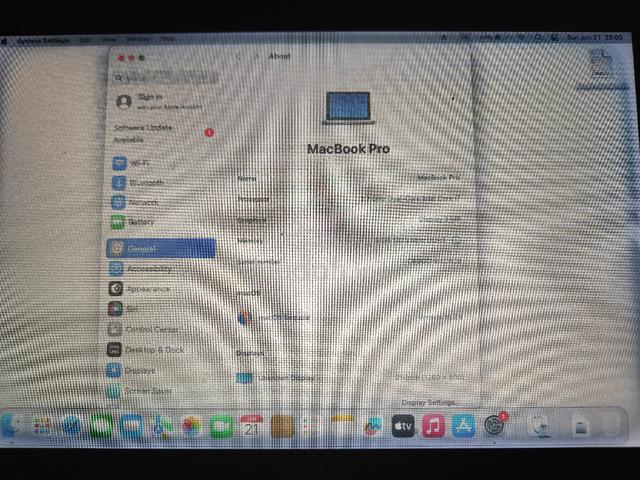Click the Display Settings button
This screenshot has height=480, width=640.
pyautogui.click(x=428, y=402)
